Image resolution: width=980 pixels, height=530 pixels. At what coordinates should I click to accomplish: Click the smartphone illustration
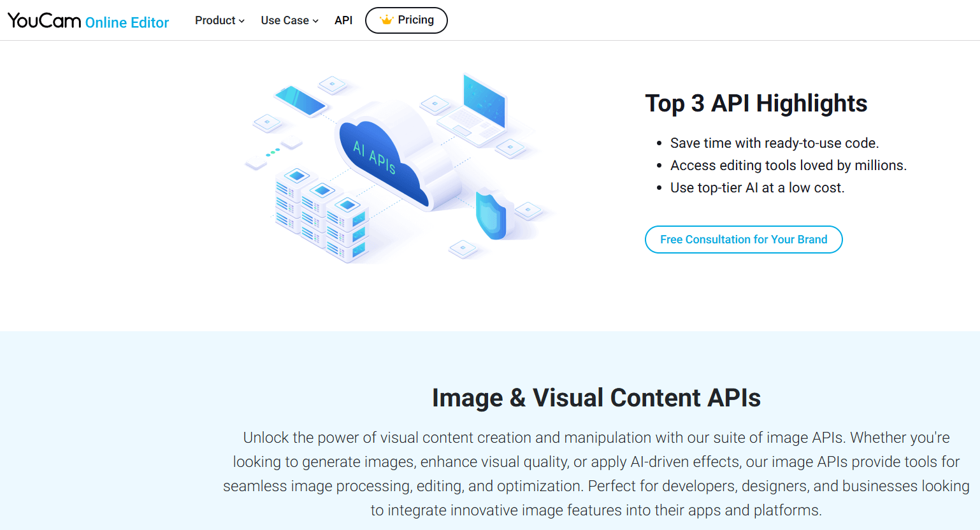click(300, 101)
